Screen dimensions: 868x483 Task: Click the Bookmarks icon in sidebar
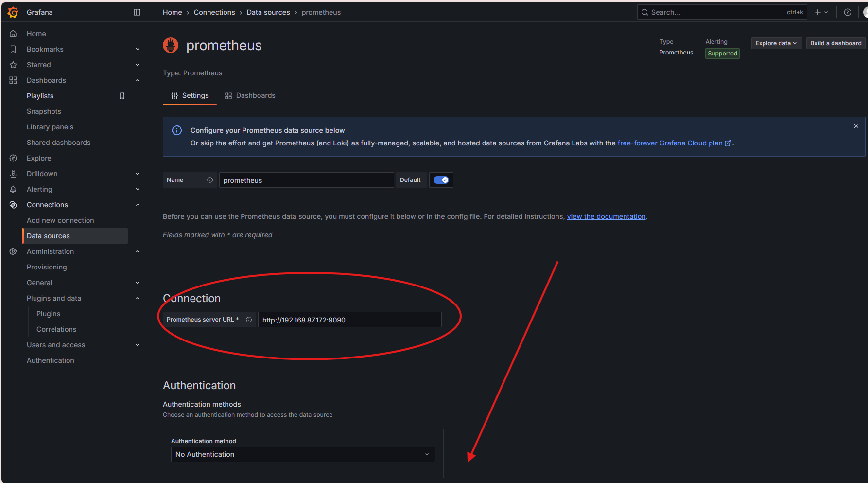(13, 49)
